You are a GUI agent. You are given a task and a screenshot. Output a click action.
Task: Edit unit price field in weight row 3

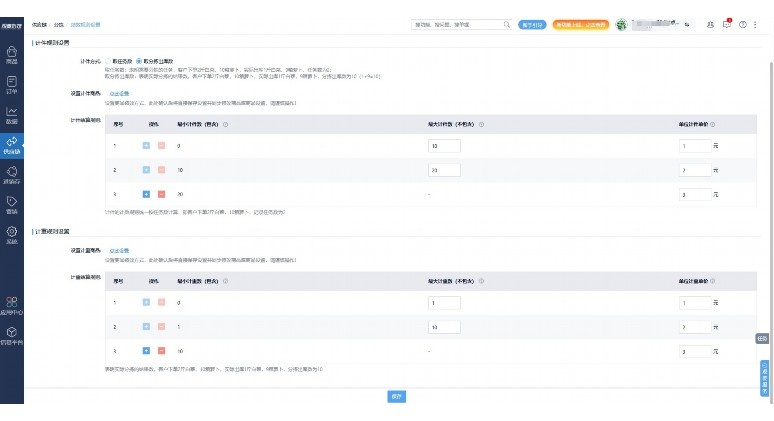(695, 351)
